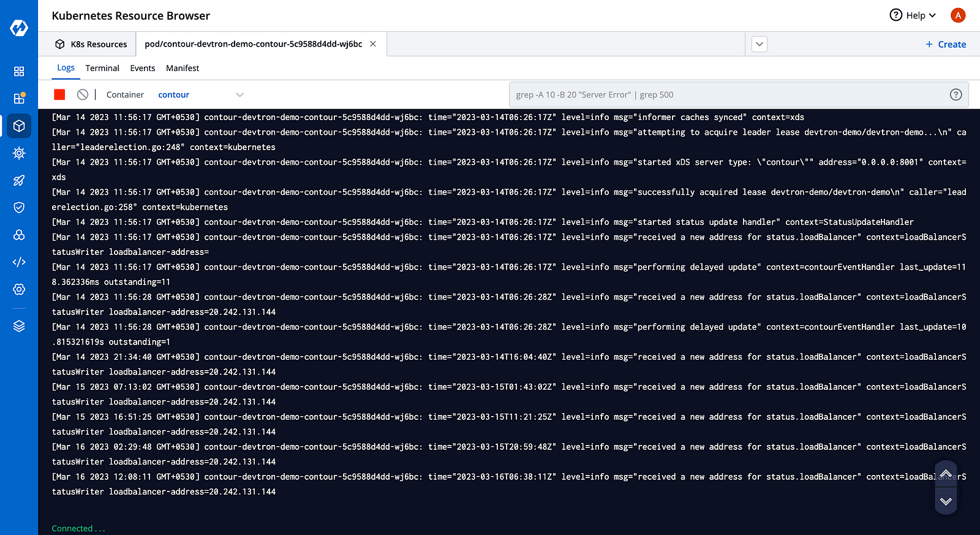Screen dimensions: 980x535
Task: Switch to the Events tab
Action: 143,68
